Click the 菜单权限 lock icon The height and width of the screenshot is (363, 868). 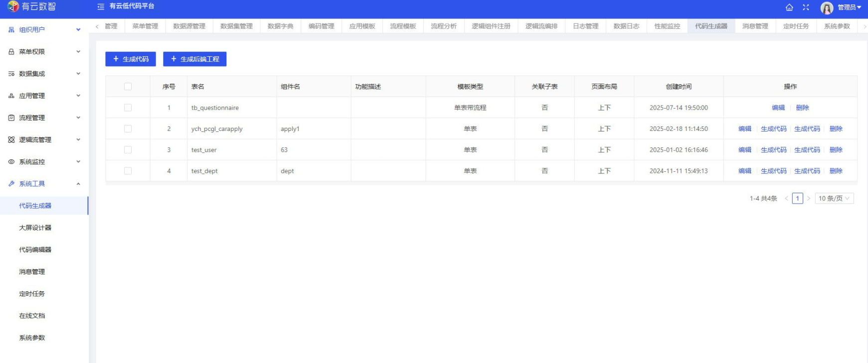(x=11, y=52)
